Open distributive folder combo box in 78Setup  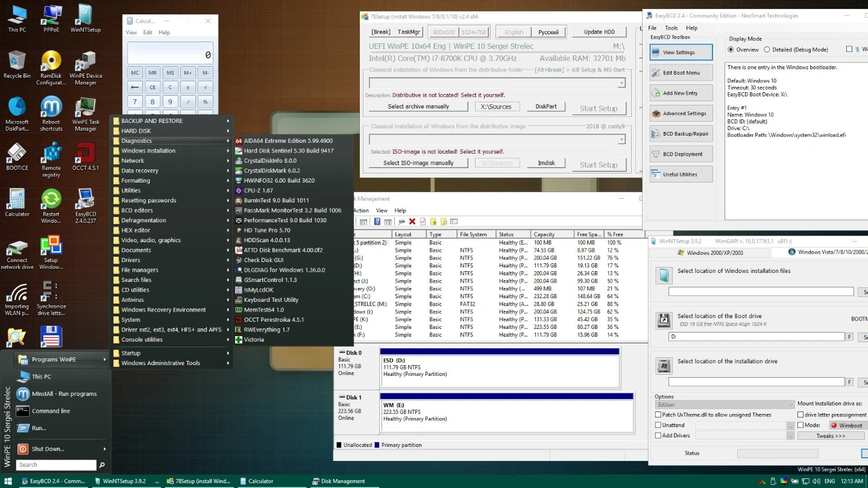click(621, 83)
